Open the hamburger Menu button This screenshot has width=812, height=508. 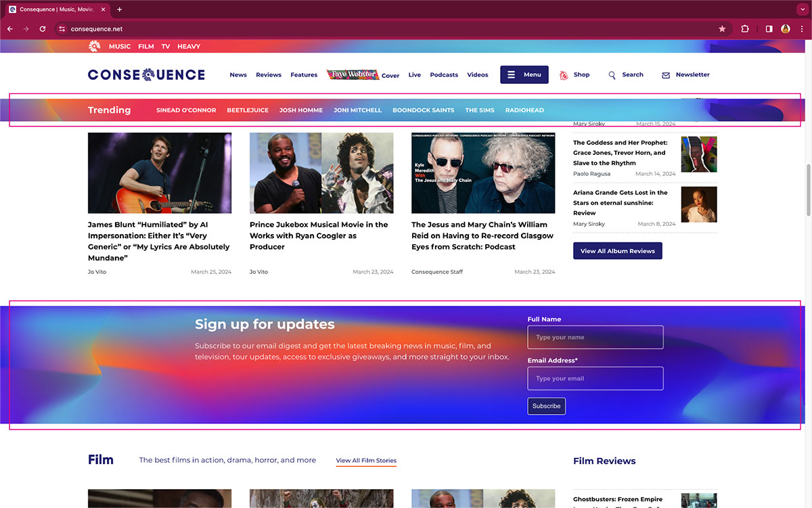524,74
